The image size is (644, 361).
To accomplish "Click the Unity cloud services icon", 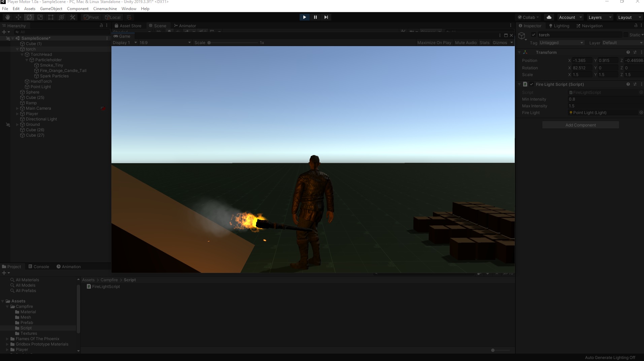I will [x=549, y=17].
